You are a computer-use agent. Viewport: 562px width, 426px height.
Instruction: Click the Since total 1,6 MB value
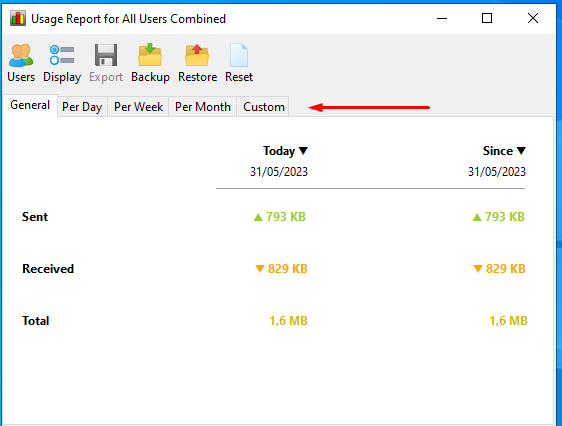[x=508, y=321]
